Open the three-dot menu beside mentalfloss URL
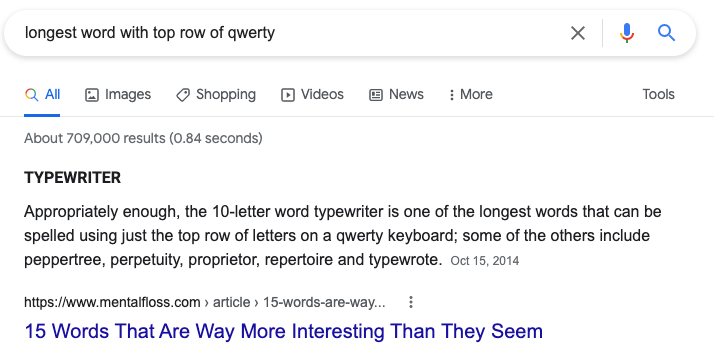Viewport: 714px width, 360px height. [x=411, y=302]
